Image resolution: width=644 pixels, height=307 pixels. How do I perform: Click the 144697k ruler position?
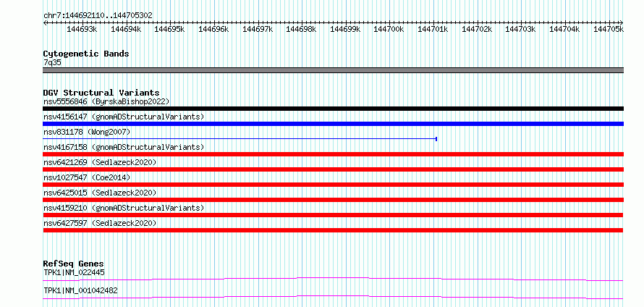258,29
